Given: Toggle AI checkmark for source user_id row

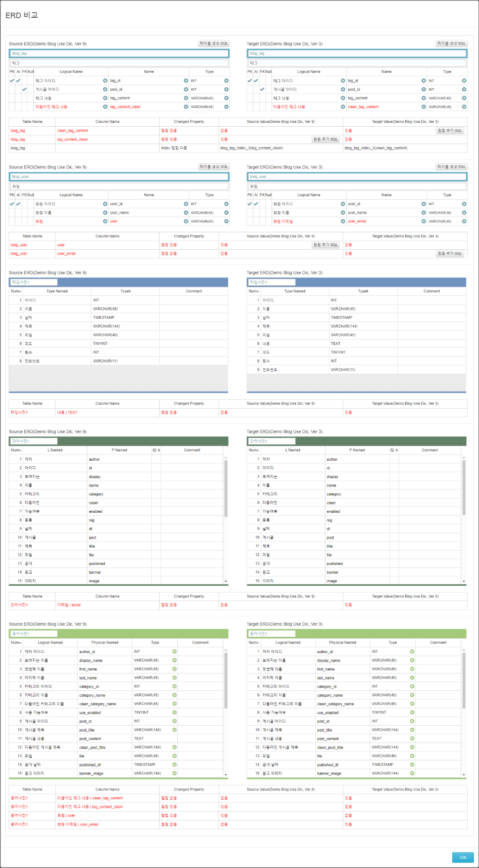Looking at the screenshot, I should 18,204.
